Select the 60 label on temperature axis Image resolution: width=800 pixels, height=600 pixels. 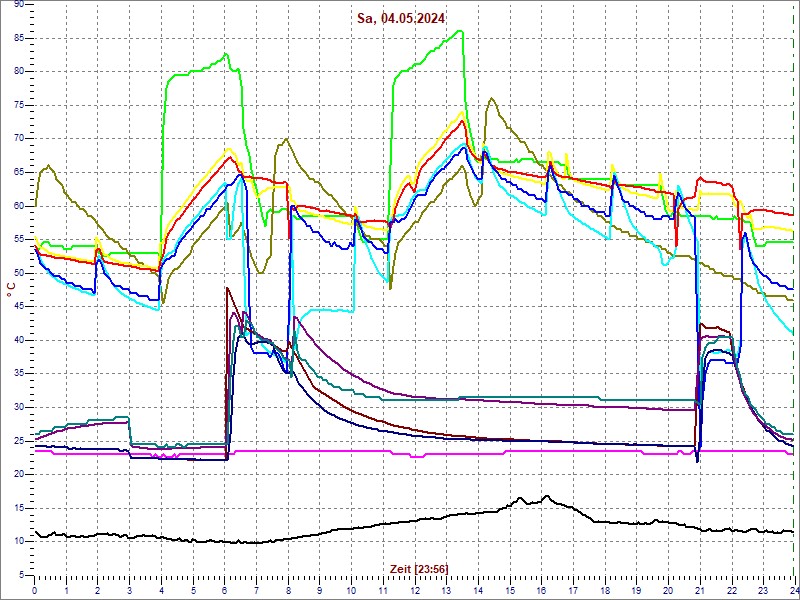(x=19, y=206)
